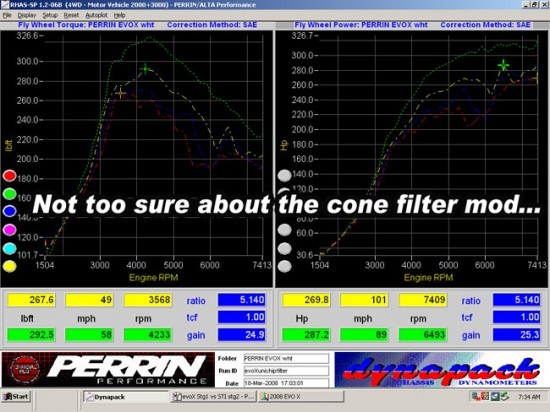Click the Run ID field evoXunichipfilter

(286, 371)
